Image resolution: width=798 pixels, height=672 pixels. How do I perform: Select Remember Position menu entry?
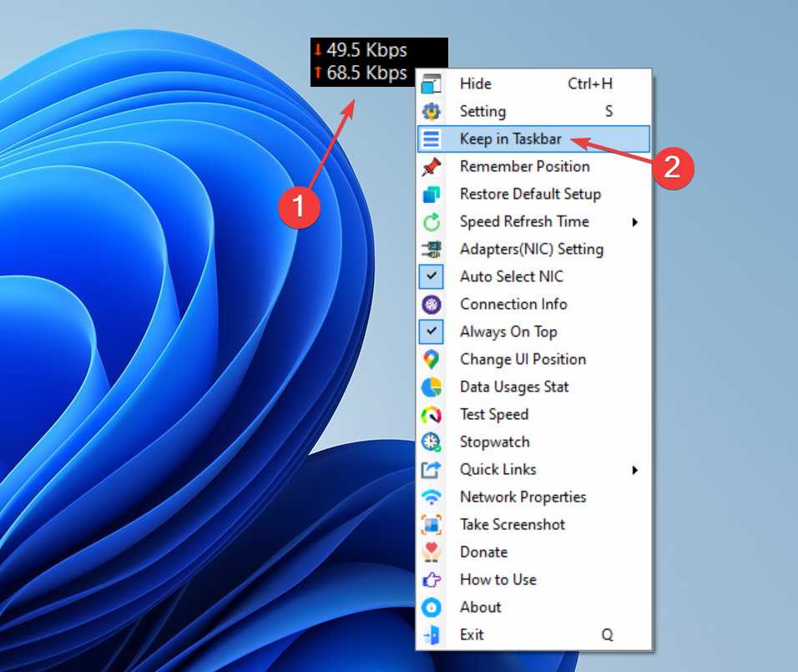(x=534, y=166)
